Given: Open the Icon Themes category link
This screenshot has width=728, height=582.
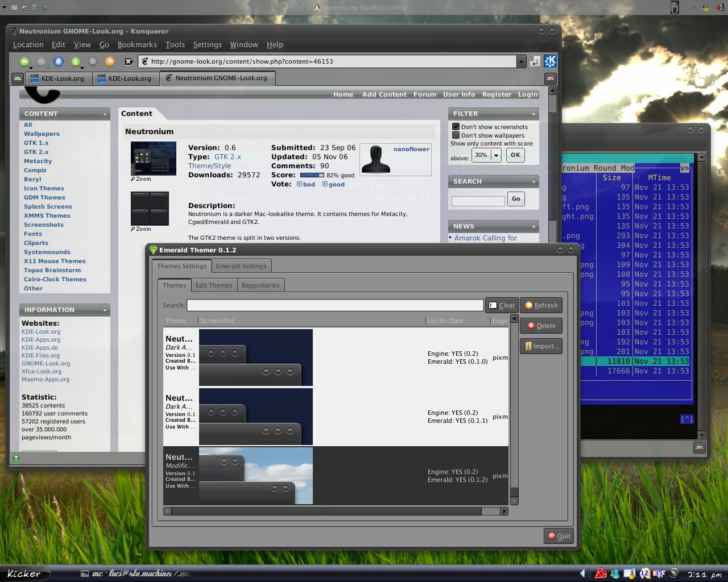Looking at the screenshot, I should click(x=44, y=189).
